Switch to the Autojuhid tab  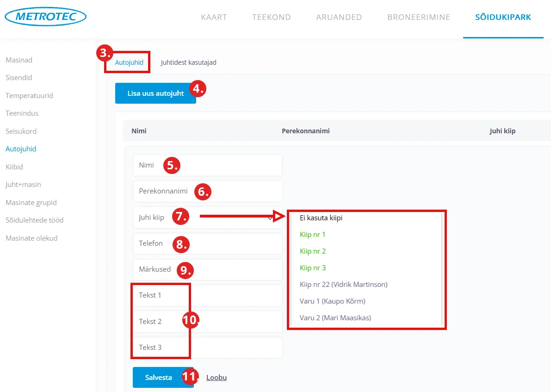[129, 62]
